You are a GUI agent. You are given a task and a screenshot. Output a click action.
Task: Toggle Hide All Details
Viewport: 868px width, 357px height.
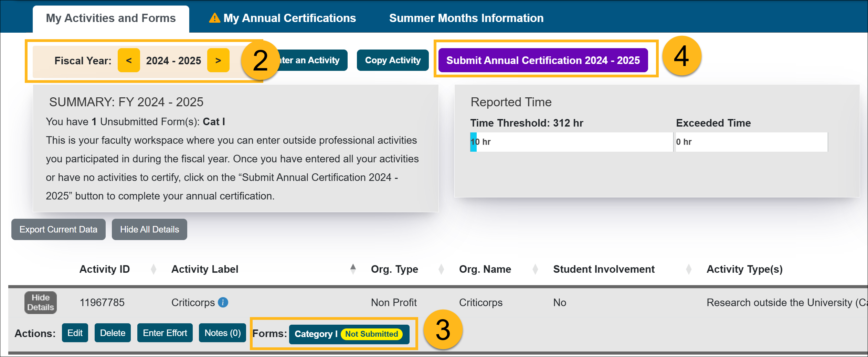coord(149,229)
